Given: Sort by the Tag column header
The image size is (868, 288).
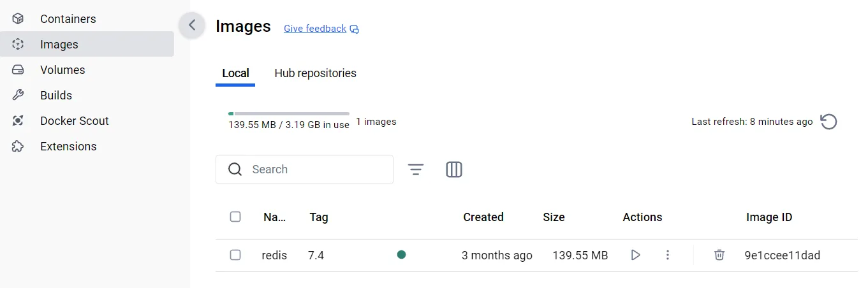Looking at the screenshot, I should [319, 217].
